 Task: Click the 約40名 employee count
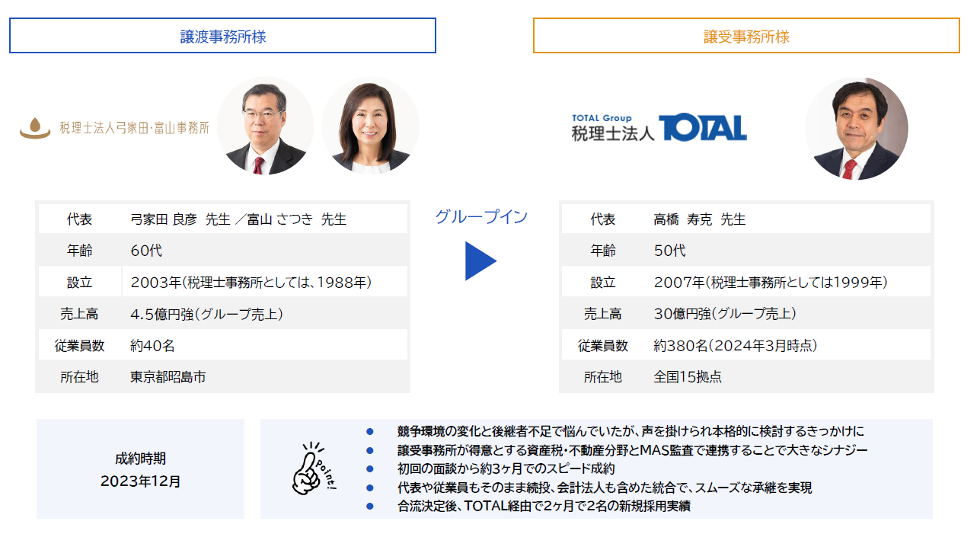tap(152, 346)
